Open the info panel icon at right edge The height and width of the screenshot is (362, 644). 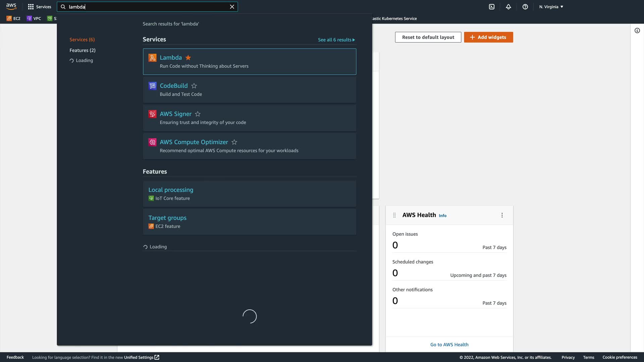tap(637, 31)
